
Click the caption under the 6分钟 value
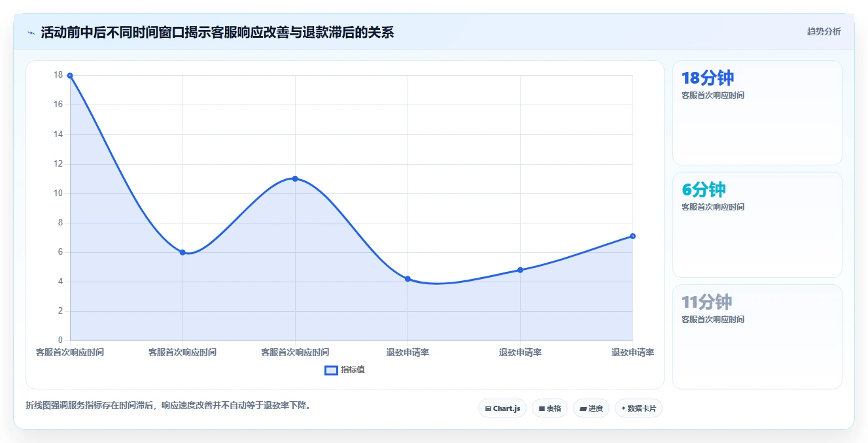coord(713,207)
